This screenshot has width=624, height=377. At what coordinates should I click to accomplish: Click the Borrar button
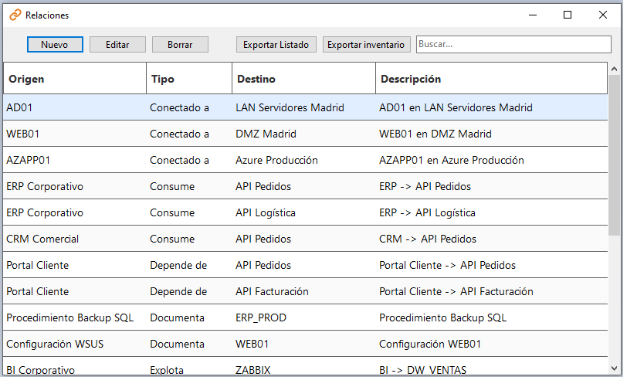[x=180, y=45]
